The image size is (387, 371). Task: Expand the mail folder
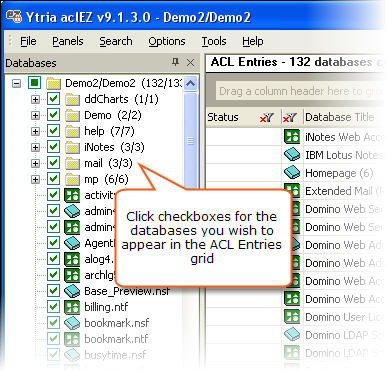coord(35,163)
